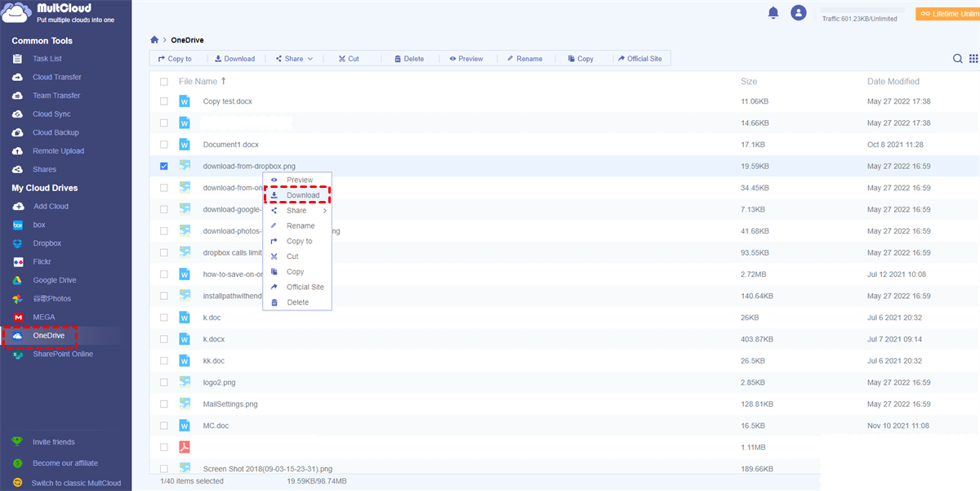Click Preview in toolbar
Screen dimensions: 980x491
[x=466, y=59]
